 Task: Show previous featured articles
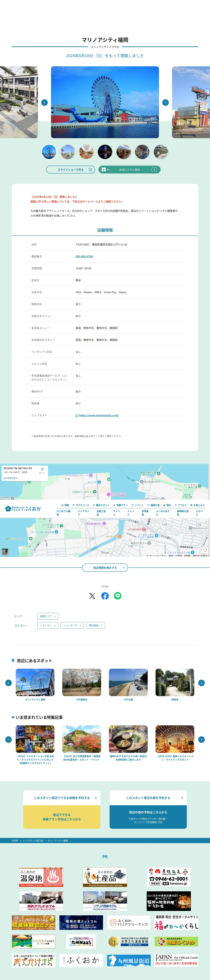point(8,740)
